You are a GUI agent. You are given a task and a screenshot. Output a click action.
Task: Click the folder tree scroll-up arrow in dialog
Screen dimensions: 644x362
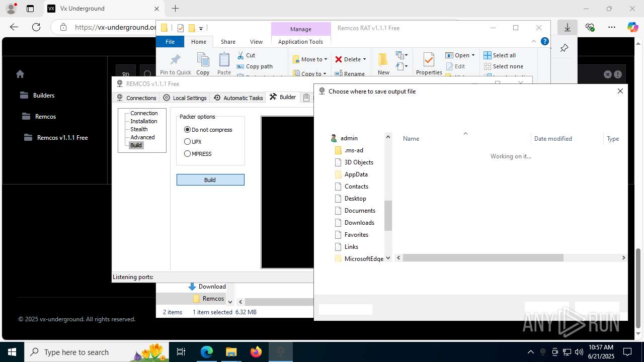click(388, 137)
